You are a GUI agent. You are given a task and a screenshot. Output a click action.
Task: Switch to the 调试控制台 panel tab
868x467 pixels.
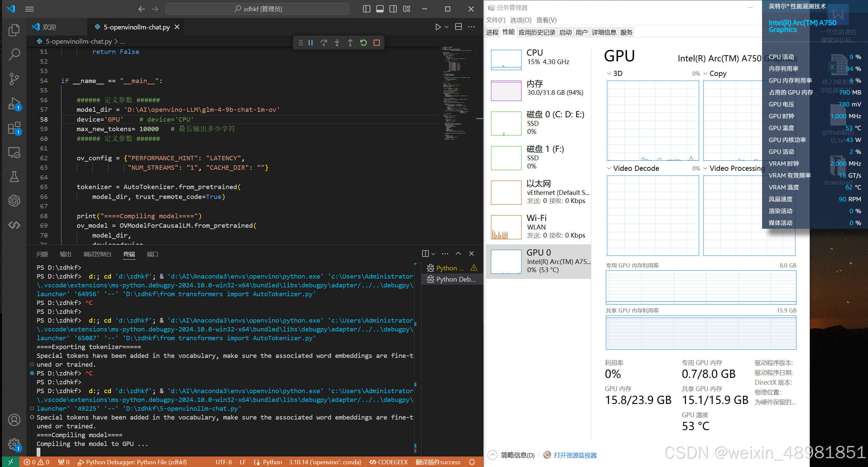point(97,254)
